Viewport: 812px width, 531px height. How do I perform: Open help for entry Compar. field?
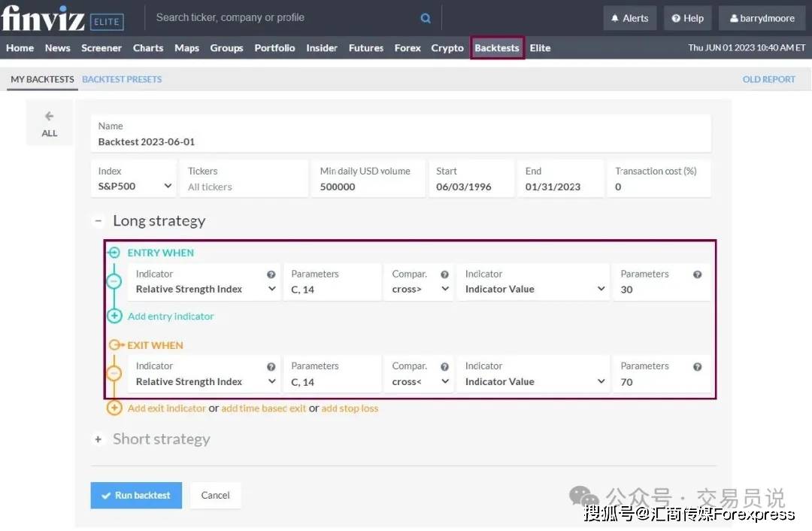pos(444,275)
